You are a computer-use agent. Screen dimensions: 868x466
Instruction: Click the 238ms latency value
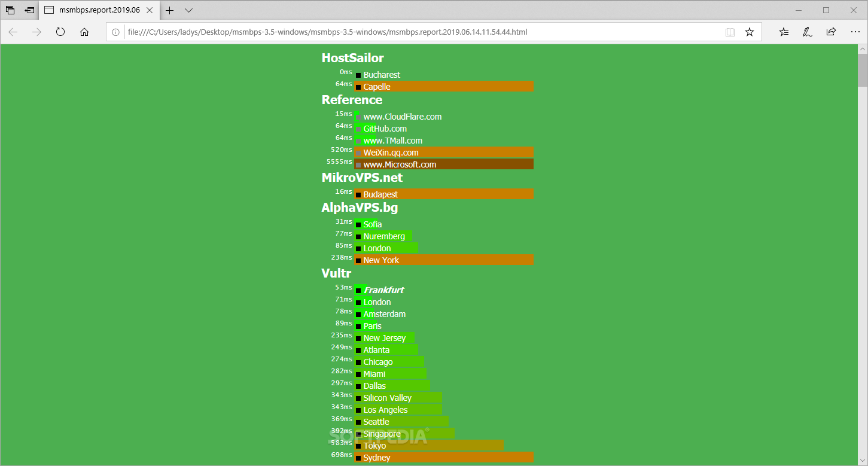(x=342, y=257)
